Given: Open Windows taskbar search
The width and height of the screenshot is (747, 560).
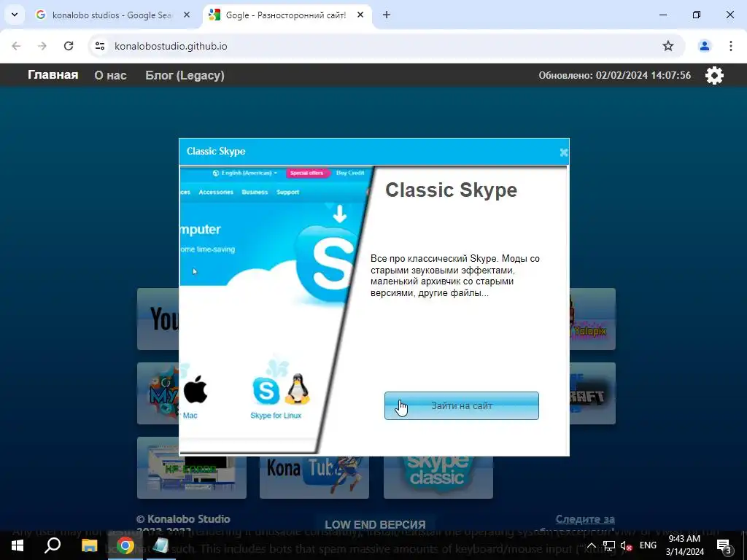Looking at the screenshot, I should 53,545.
